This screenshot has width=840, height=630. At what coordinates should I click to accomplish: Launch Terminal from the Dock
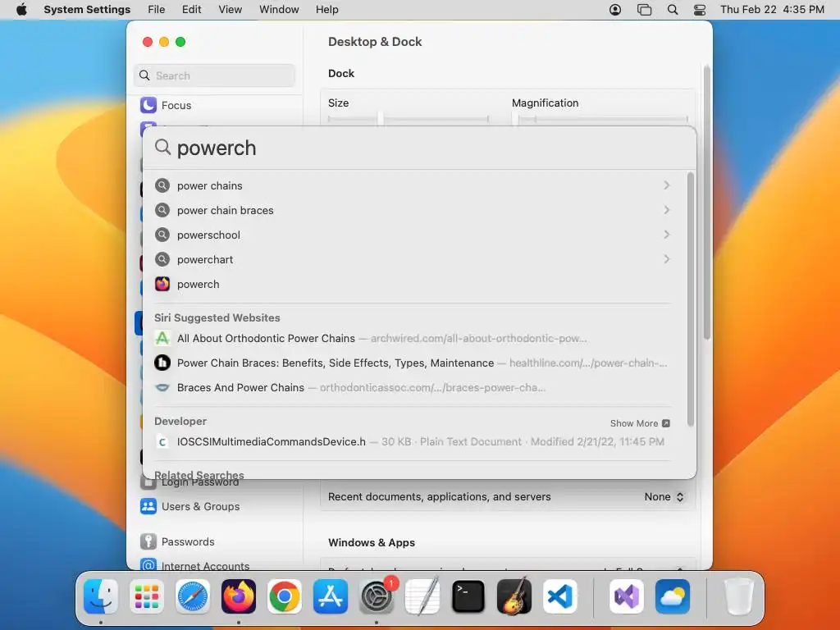pos(468,596)
